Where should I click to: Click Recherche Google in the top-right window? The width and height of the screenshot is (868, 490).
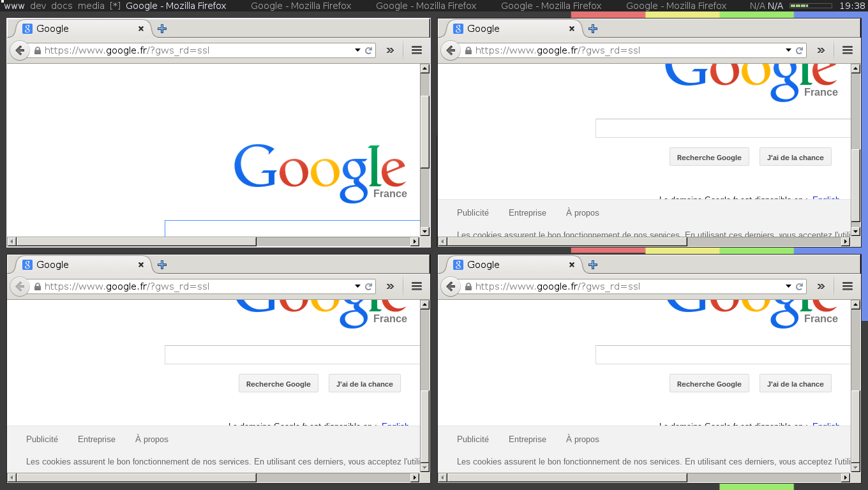pos(709,157)
